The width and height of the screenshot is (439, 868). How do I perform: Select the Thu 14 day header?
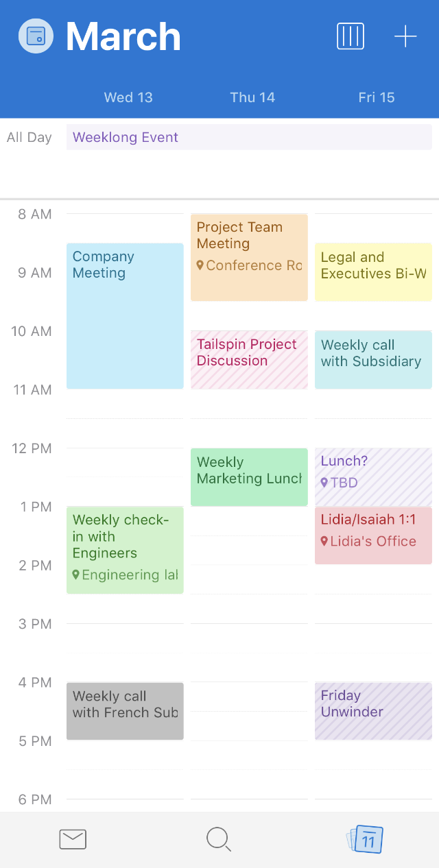[x=252, y=97]
